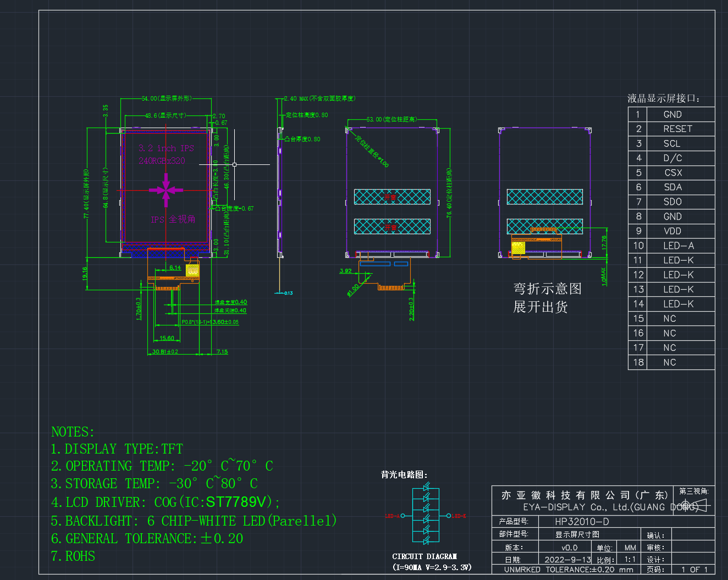Select the STORAGE TEMP note line
Screen dimensions: 728x580
(x=155, y=484)
